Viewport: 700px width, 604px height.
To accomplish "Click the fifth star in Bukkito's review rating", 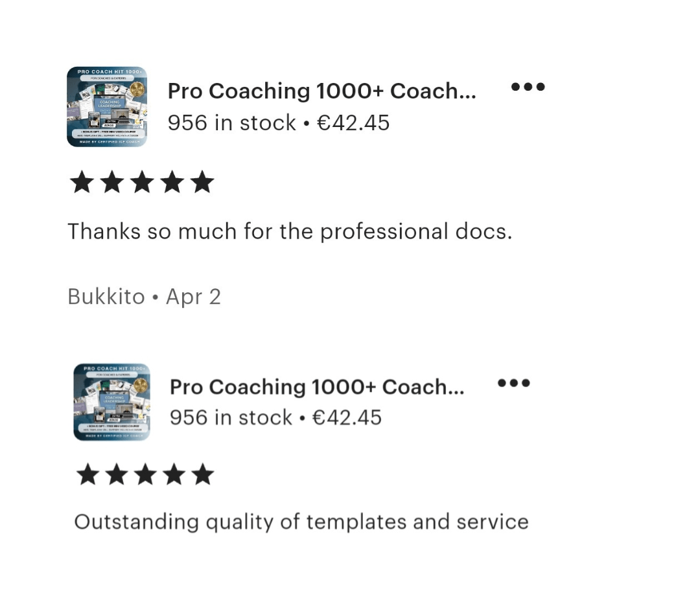I will point(202,183).
